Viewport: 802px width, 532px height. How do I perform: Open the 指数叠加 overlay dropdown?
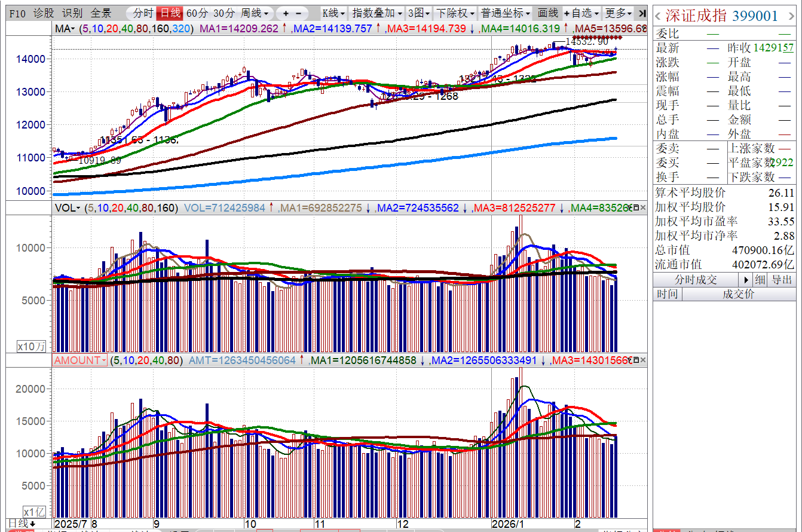pos(376,13)
